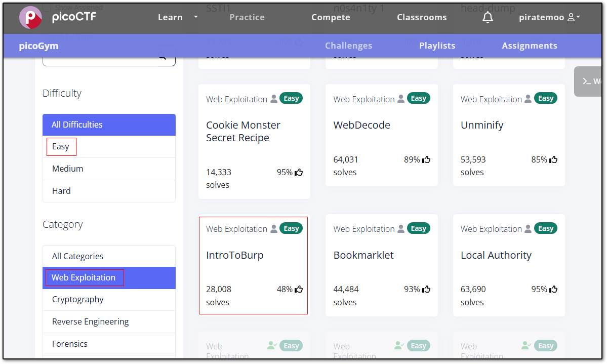Click author person icon on Local Authority card
607x364 pixels.
[x=528, y=229]
